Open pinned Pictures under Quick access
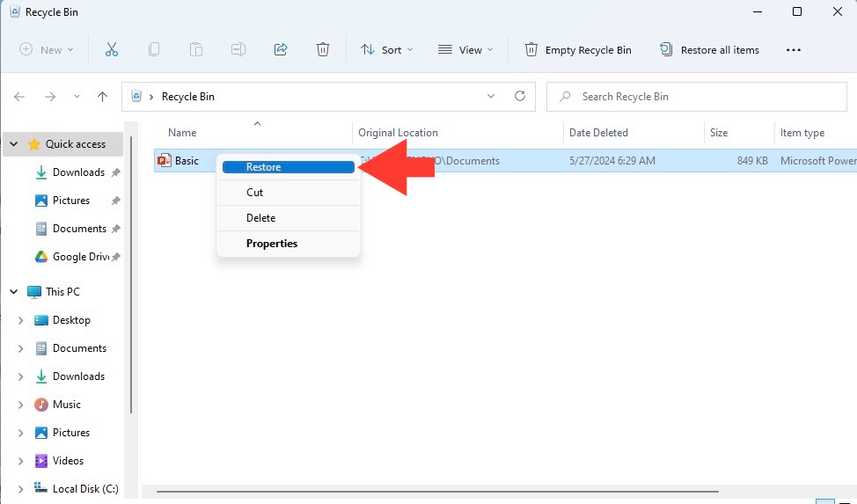 pos(71,201)
